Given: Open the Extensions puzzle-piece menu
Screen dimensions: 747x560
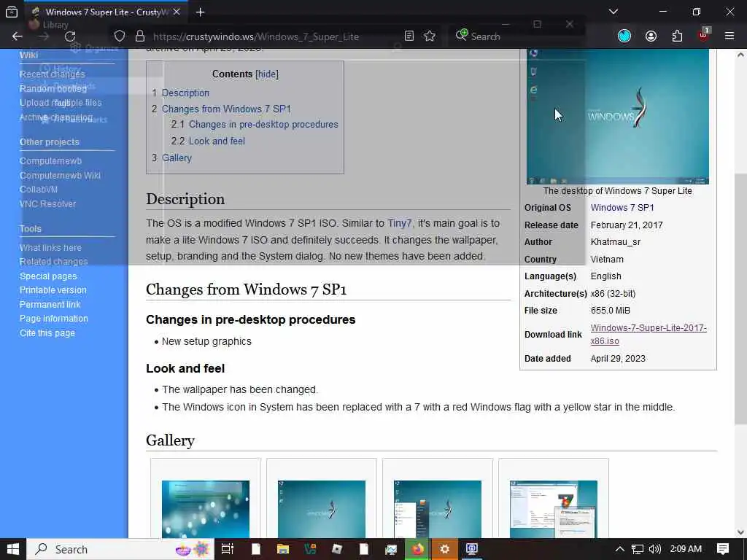Looking at the screenshot, I should click(x=677, y=36).
